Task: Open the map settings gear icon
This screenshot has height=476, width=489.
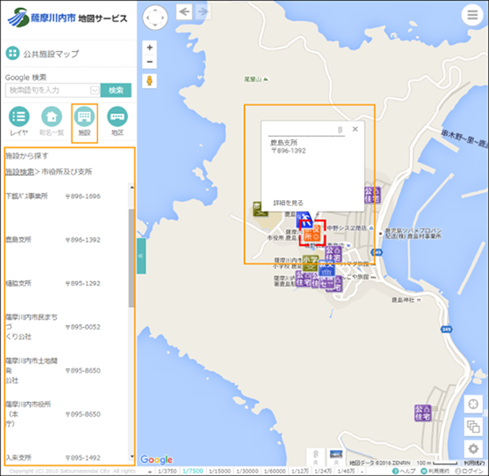Action: point(473,449)
